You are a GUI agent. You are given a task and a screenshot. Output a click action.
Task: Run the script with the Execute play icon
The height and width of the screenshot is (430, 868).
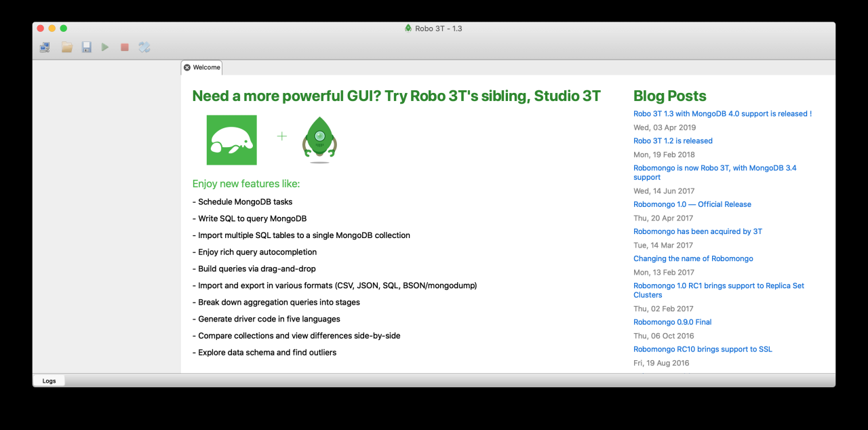(105, 47)
